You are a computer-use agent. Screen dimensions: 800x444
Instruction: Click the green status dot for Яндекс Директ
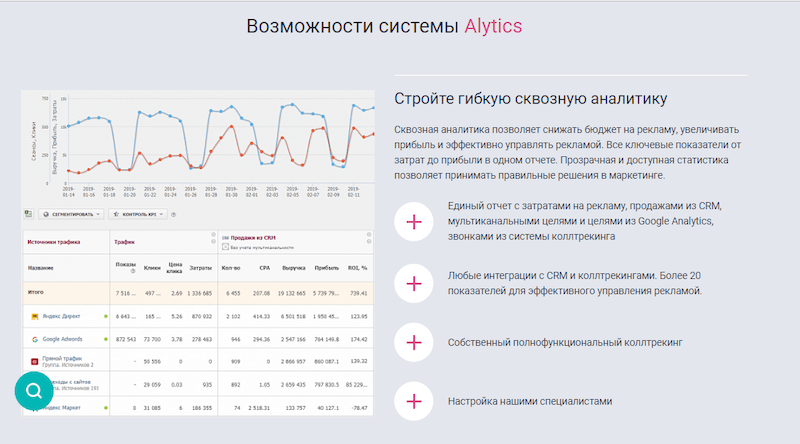point(106,316)
